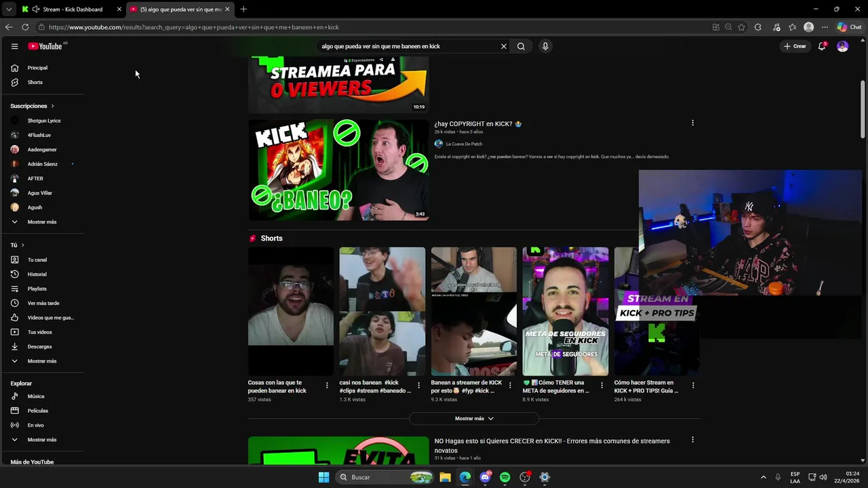Open the YouTube hamburger guide menu

14,46
